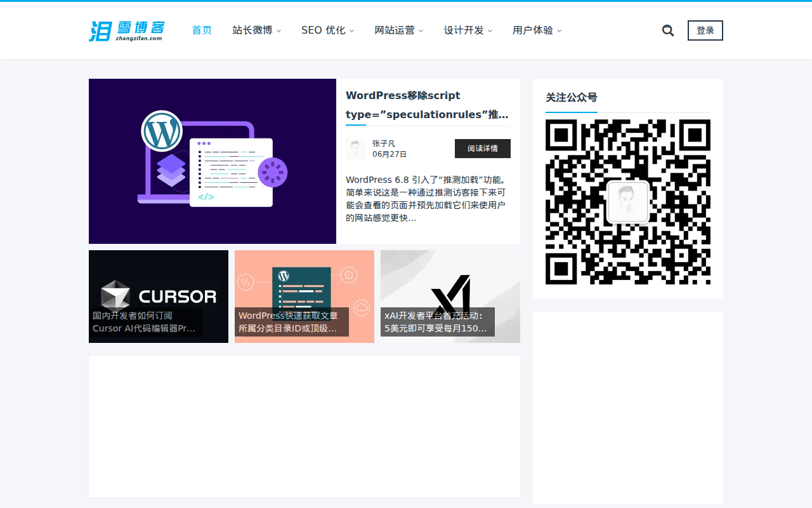
Task: Expand the chevron next to 网站运营
Action: (421, 31)
